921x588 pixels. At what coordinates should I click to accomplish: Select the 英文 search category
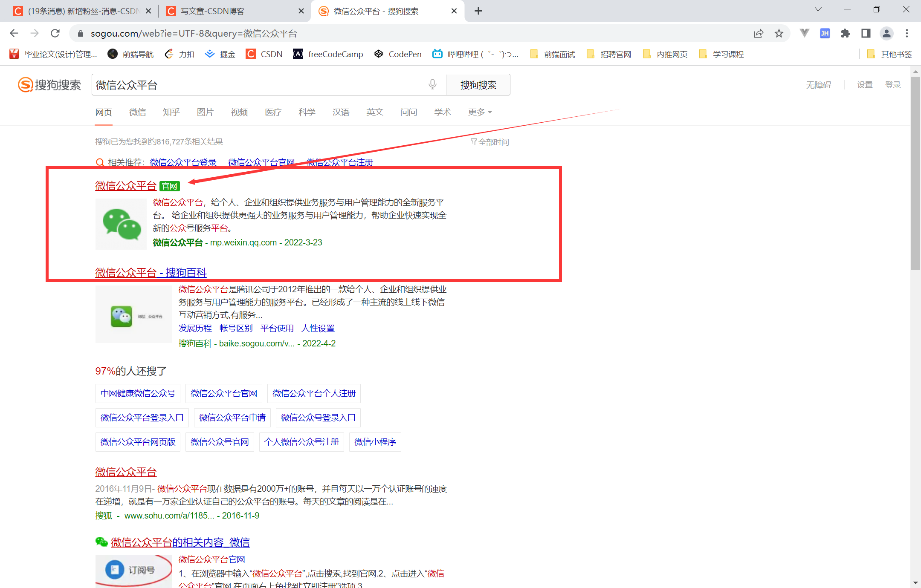tap(375, 112)
